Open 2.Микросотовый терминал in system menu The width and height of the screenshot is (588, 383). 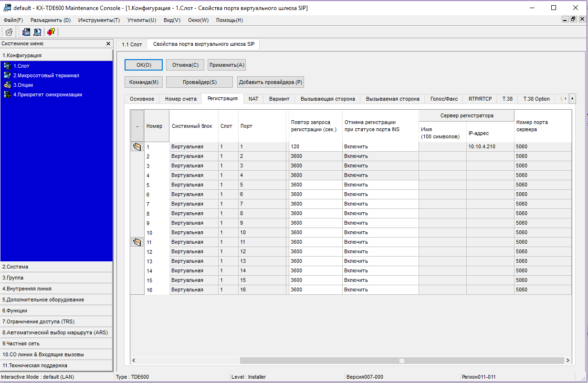(x=46, y=75)
